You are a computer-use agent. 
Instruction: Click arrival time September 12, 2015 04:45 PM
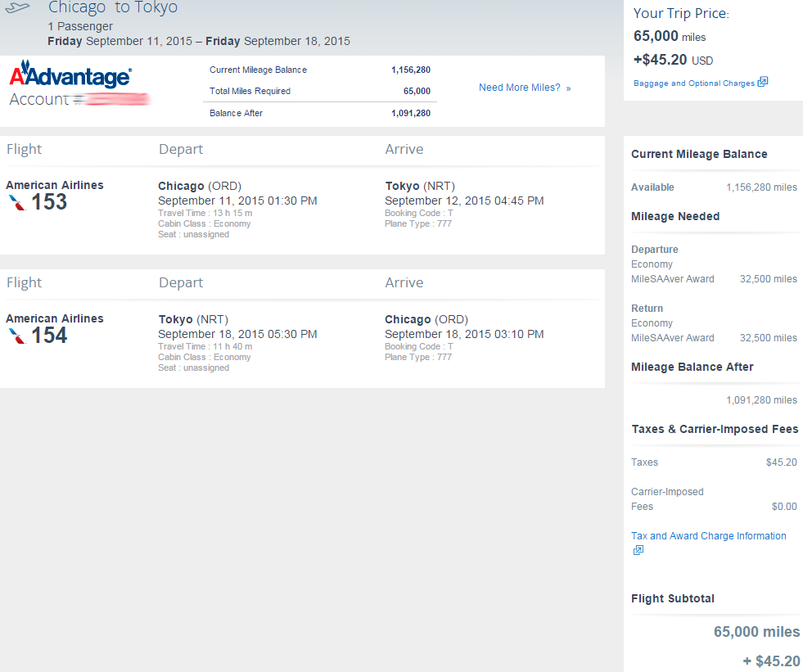(x=464, y=201)
